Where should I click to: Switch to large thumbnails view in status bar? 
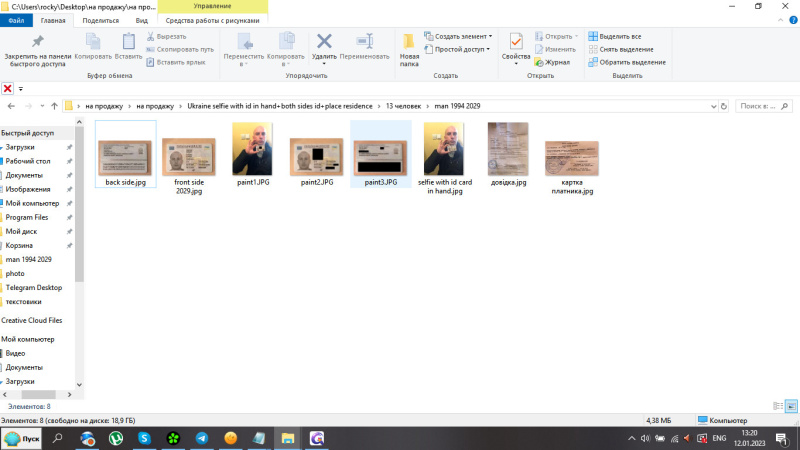click(x=791, y=405)
